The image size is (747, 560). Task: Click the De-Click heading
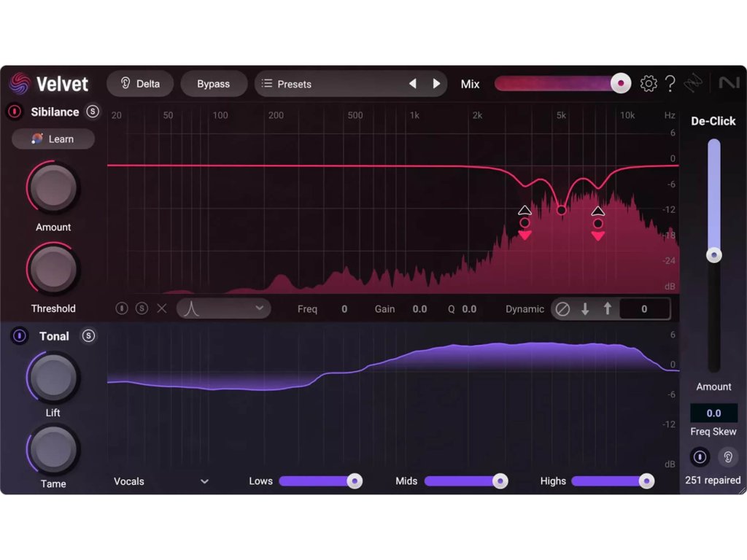[713, 121]
